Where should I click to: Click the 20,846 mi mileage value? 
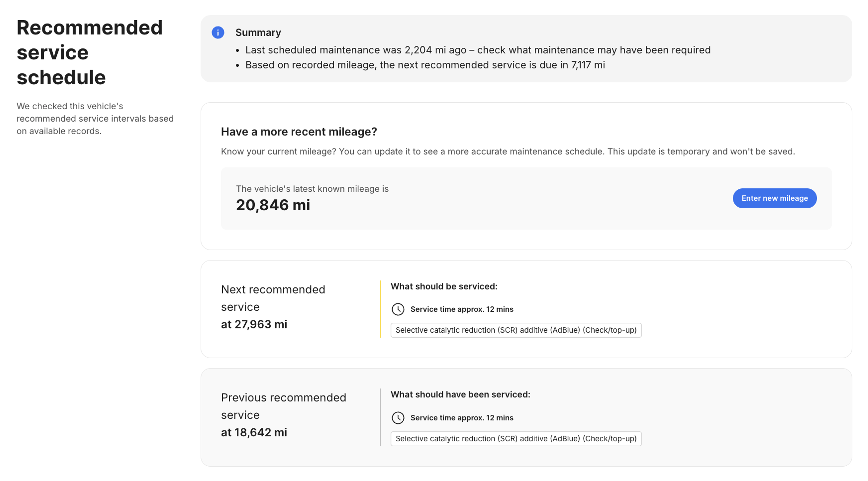[x=273, y=205]
